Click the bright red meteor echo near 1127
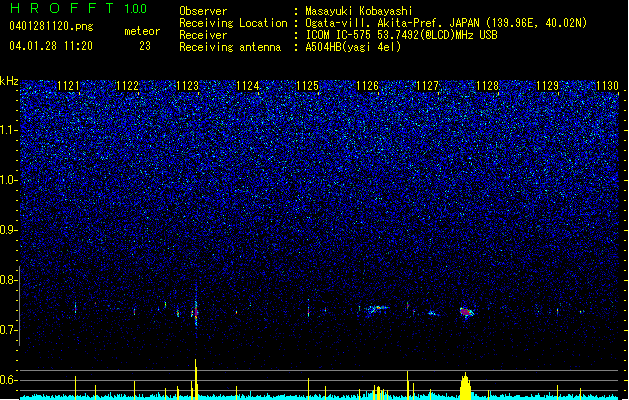This screenshot has height=400, width=629. pyautogui.click(x=466, y=312)
